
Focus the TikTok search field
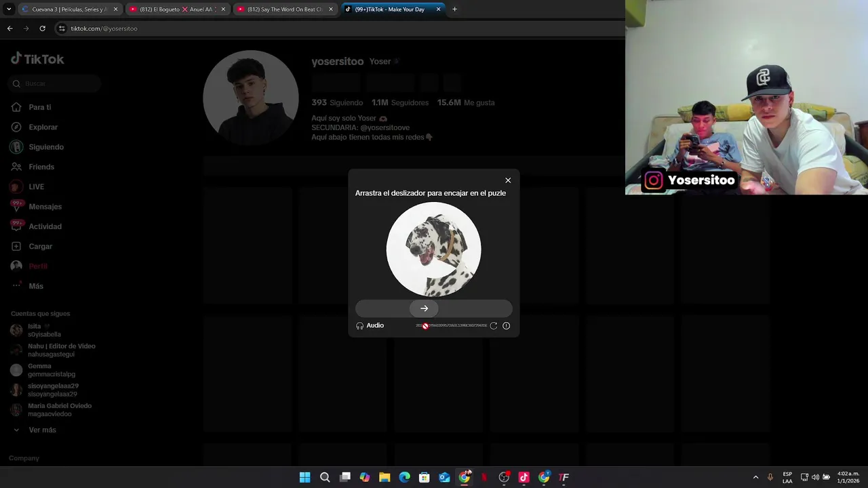56,83
